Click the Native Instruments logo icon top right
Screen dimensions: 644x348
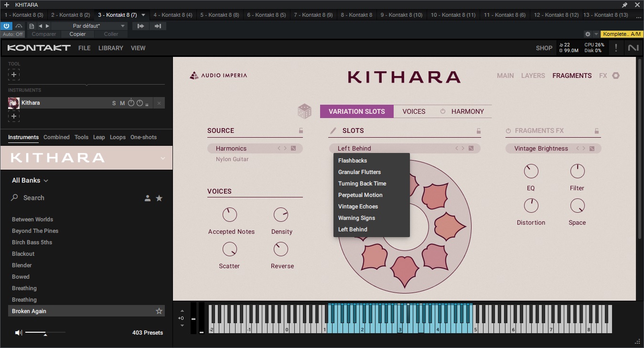click(633, 48)
